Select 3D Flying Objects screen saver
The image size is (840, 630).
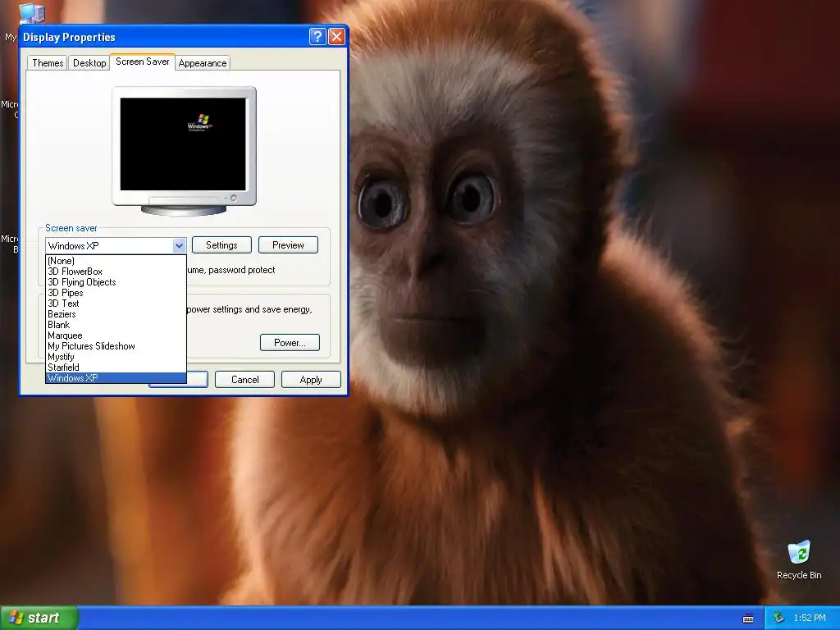116,282
